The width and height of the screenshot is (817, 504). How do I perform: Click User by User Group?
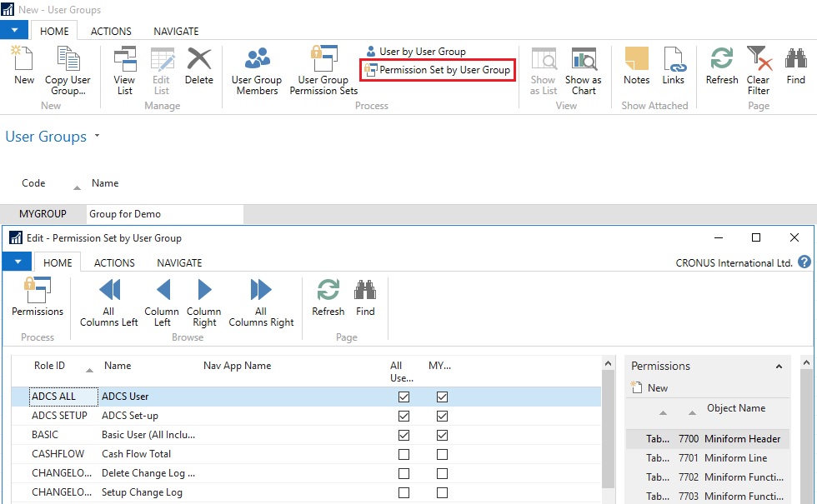415,52
